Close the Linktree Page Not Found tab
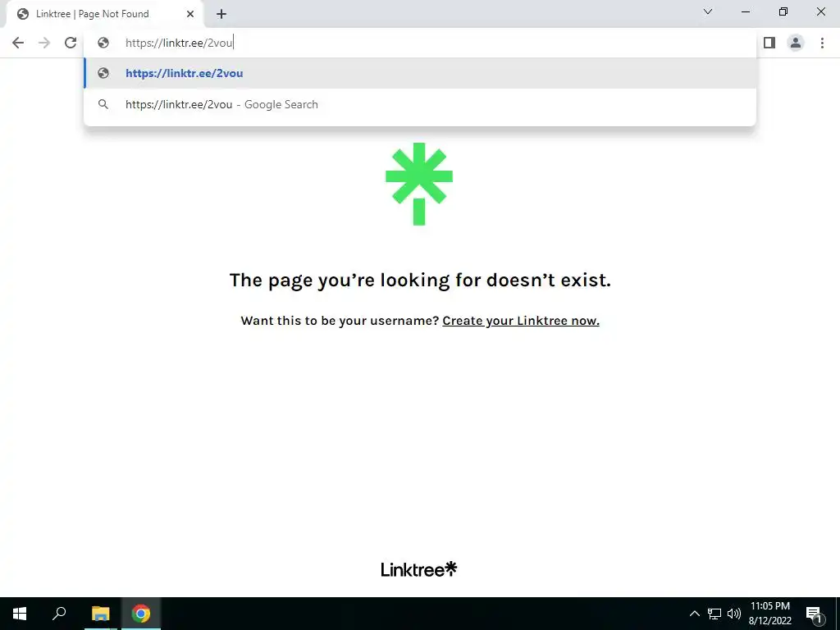 190,14
